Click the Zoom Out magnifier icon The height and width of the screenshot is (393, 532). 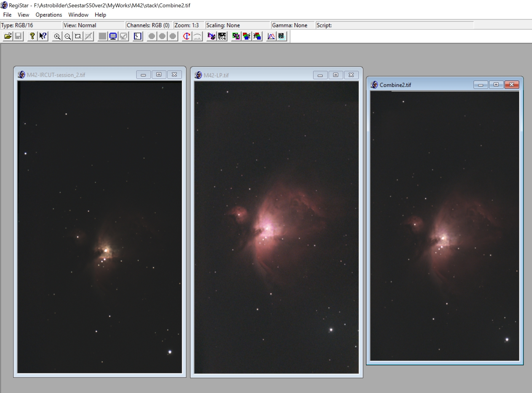pos(68,36)
